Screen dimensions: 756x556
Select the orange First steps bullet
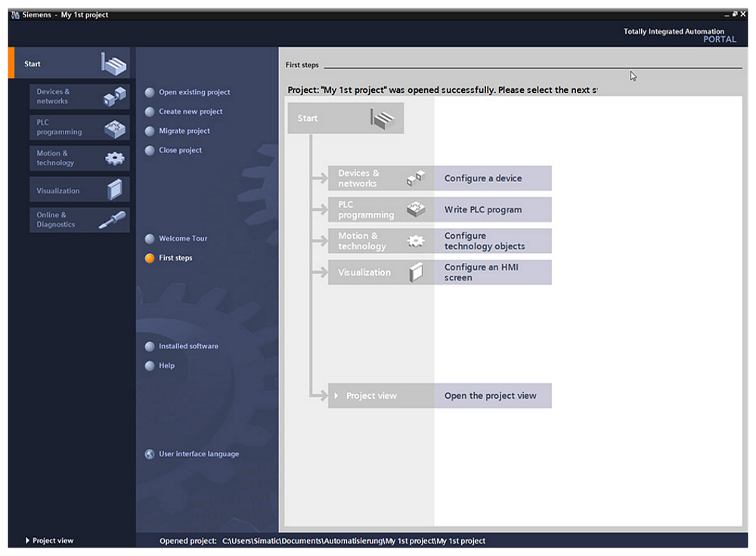[x=150, y=258]
